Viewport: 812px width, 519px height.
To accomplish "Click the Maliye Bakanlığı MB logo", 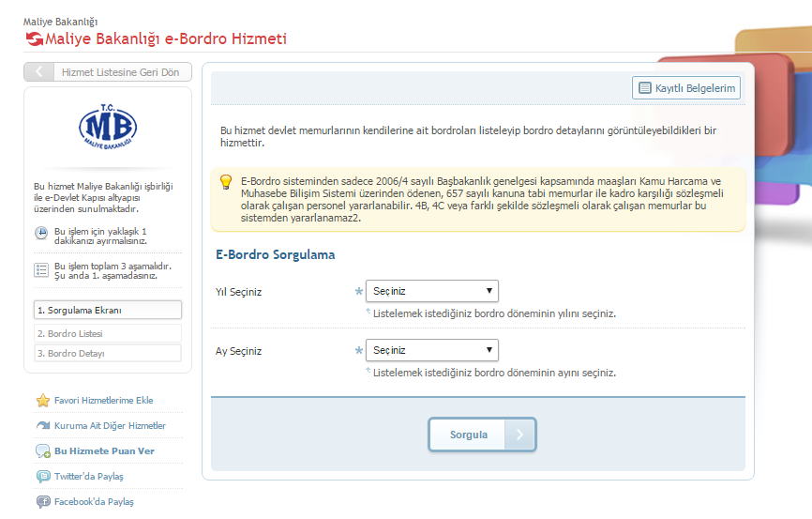I will pos(108,127).
